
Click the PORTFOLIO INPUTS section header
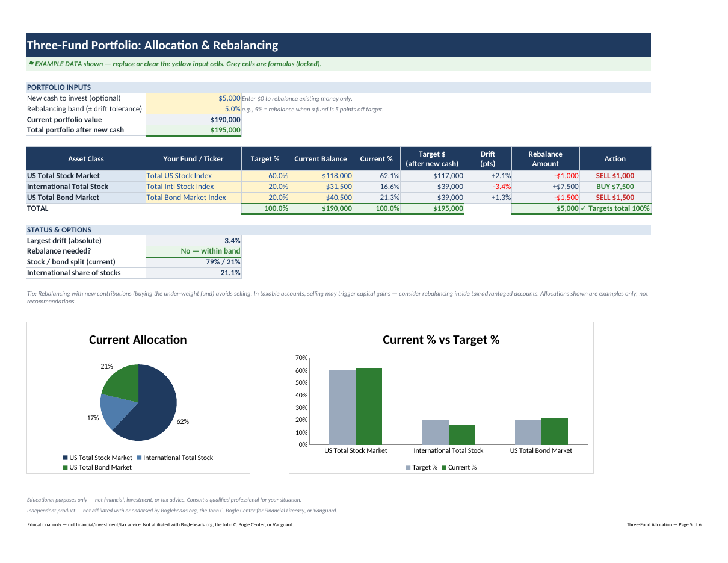tap(339, 87)
